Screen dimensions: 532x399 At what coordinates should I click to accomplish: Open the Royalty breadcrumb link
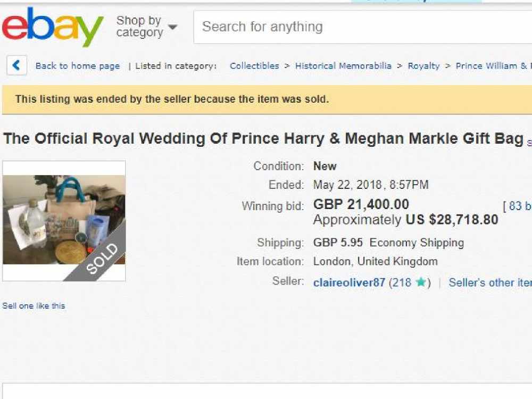click(x=423, y=66)
